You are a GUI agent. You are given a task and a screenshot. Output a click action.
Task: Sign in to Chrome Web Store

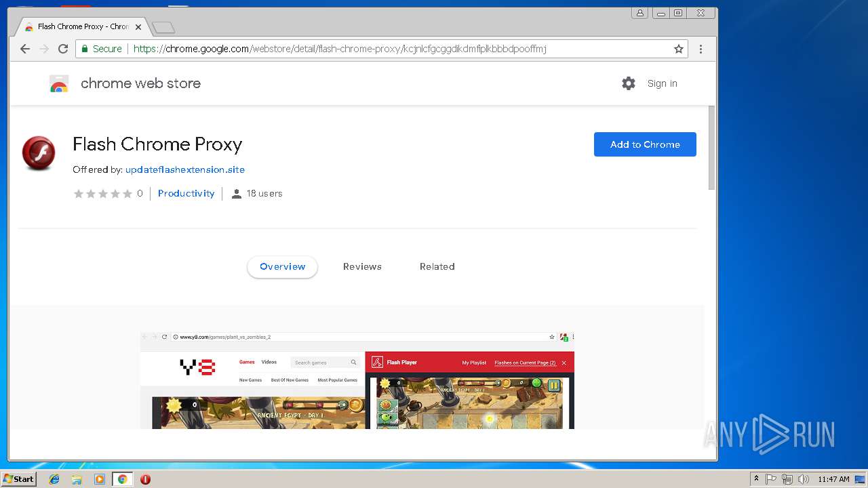662,83
